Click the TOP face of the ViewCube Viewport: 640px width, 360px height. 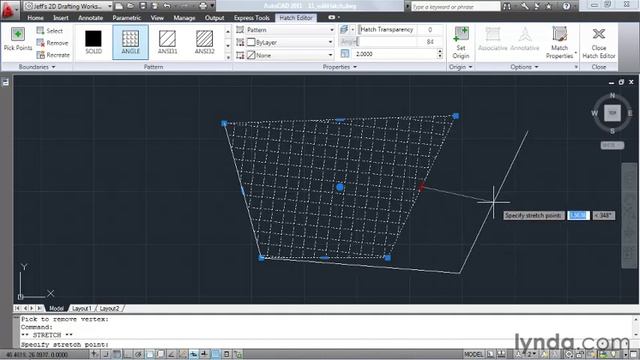pos(612,113)
